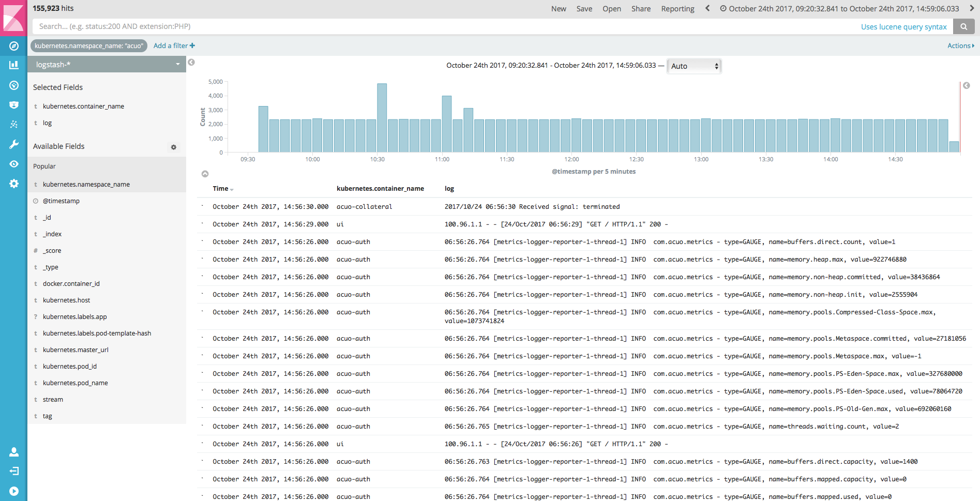Open Dev Tools wrench icon

point(14,144)
